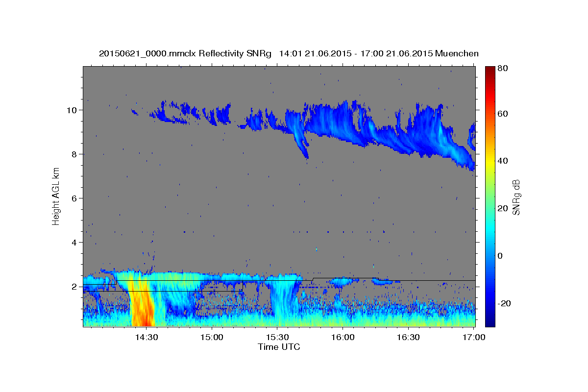The image size is (588, 392).
Task: Click the plot title text
Action: pos(289,53)
